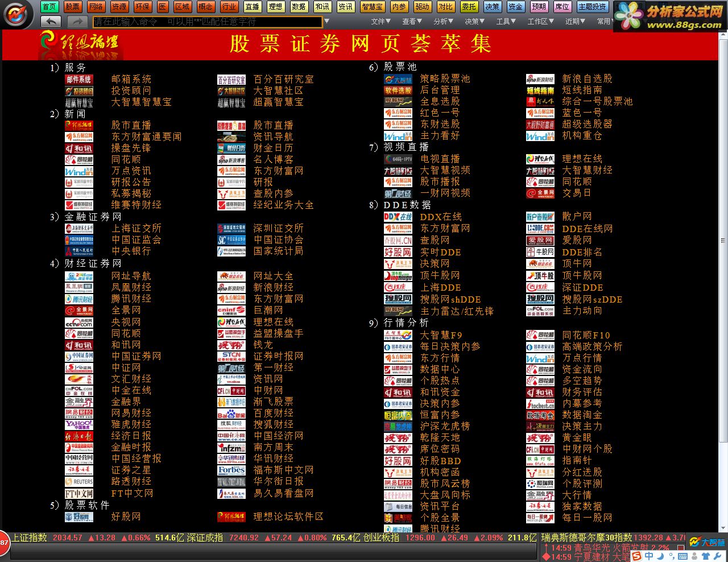Viewport: 728px width, 562px height.
Task: Click the 大智慧 logo in the status bar
Action: pos(707,542)
